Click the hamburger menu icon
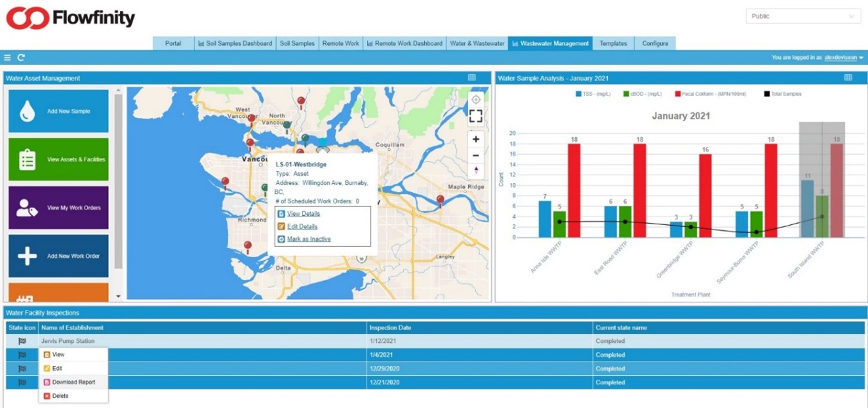Screen dimensions: 868x408 (8, 57)
